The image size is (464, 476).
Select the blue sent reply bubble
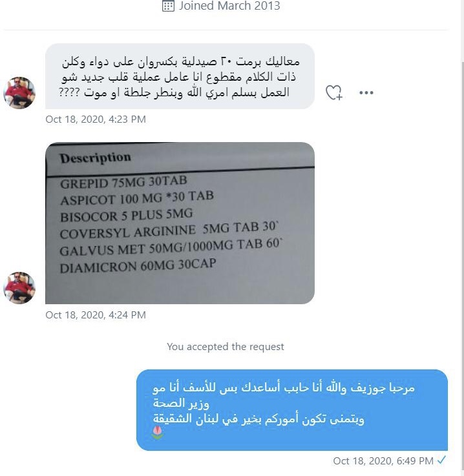[x=292, y=410]
